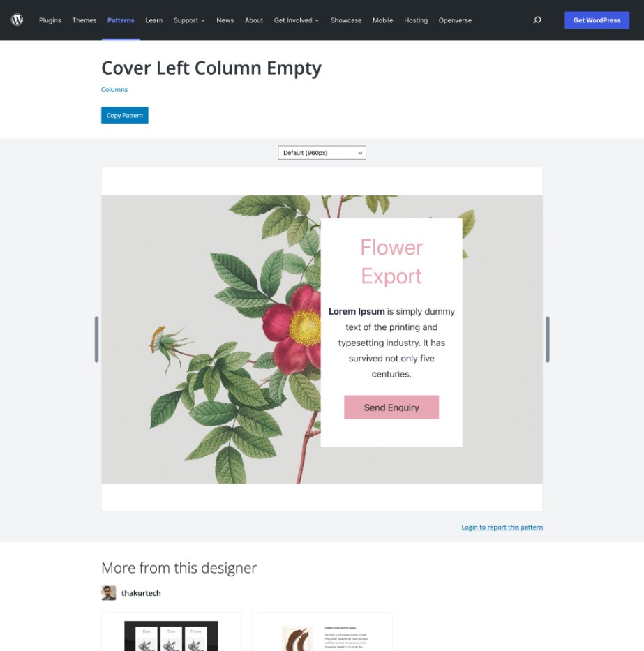Expand the Get Involved menu

click(x=297, y=20)
